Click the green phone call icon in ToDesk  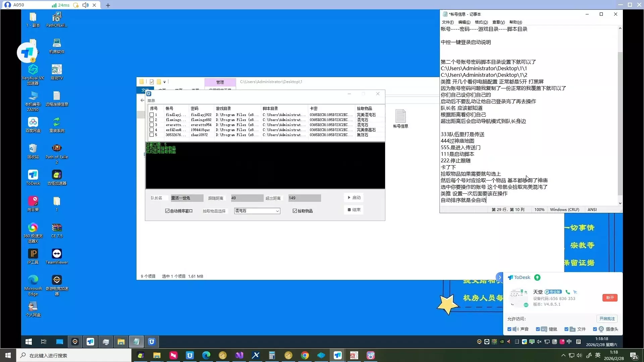(568, 292)
